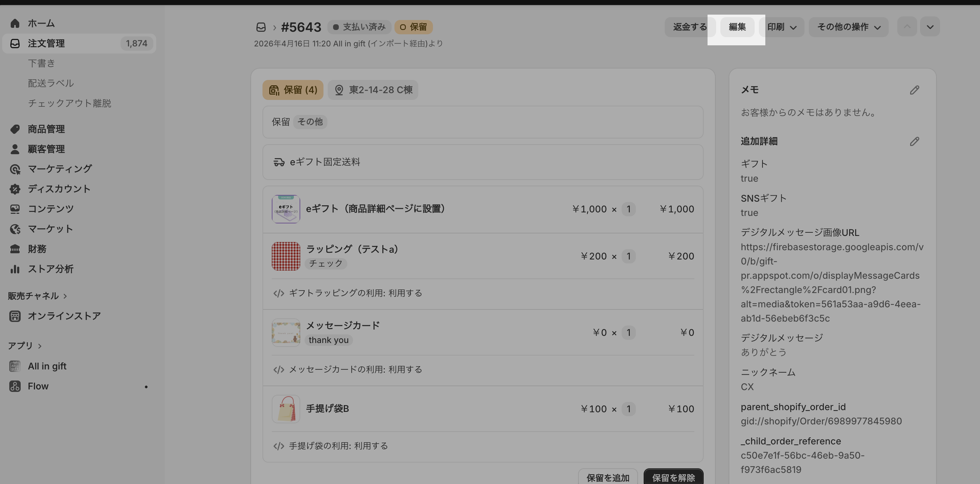
Task: Click the 編集 button
Action: click(737, 27)
